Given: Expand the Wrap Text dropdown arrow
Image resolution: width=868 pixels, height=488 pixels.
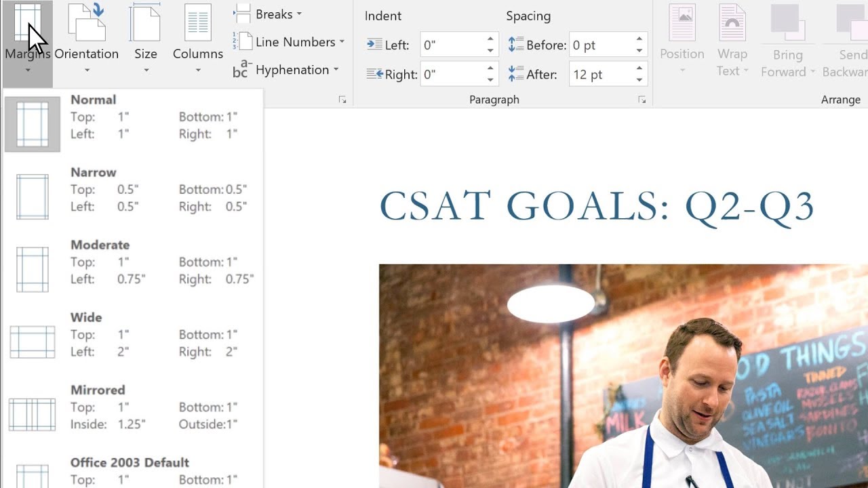Looking at the screenshot, I should coord(746,71).
